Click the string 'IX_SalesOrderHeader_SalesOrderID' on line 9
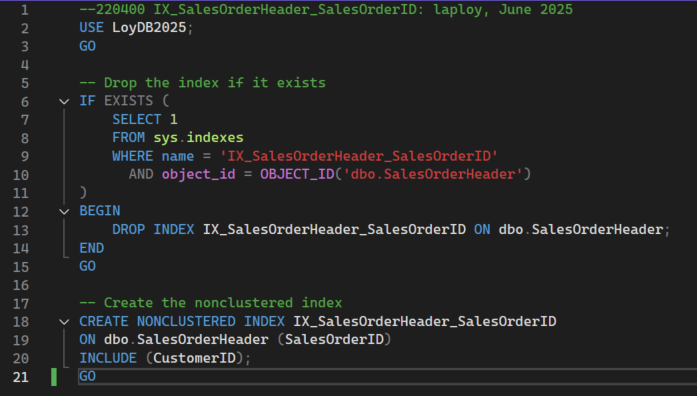Screen dimensions: 697x396 pyautogui.click(x=359, y=156)
